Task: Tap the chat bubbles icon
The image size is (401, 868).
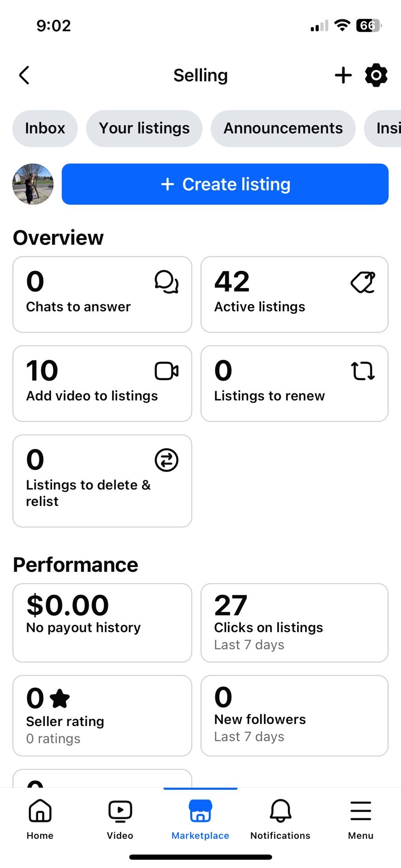Action: (166, 282)
